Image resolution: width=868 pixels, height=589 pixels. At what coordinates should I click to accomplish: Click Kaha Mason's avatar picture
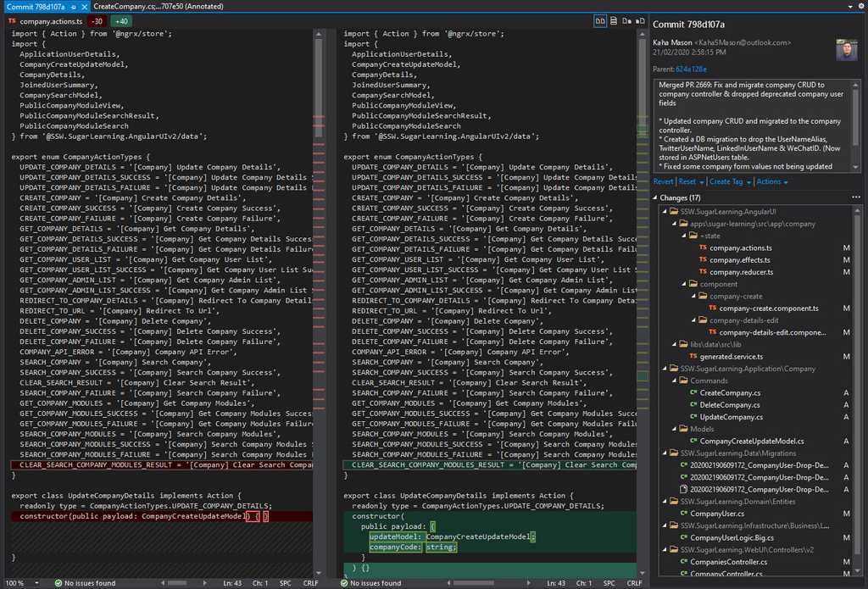[x=845, y=47]
